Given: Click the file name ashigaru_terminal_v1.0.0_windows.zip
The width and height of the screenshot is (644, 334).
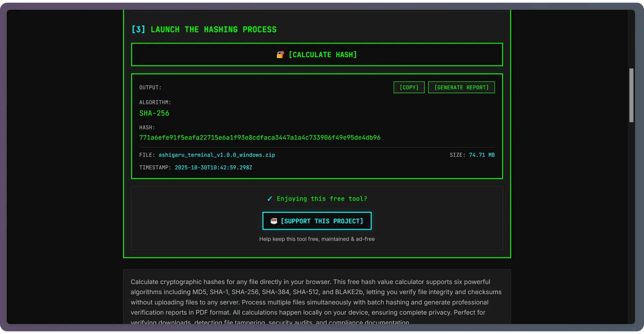Looking at the screenshot, I should [216, 155].
